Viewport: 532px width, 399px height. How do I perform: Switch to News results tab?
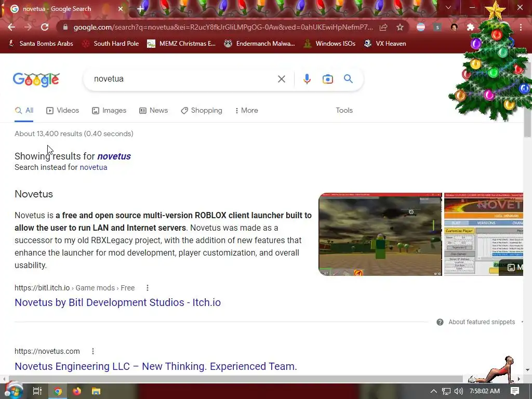coord(154,111)
